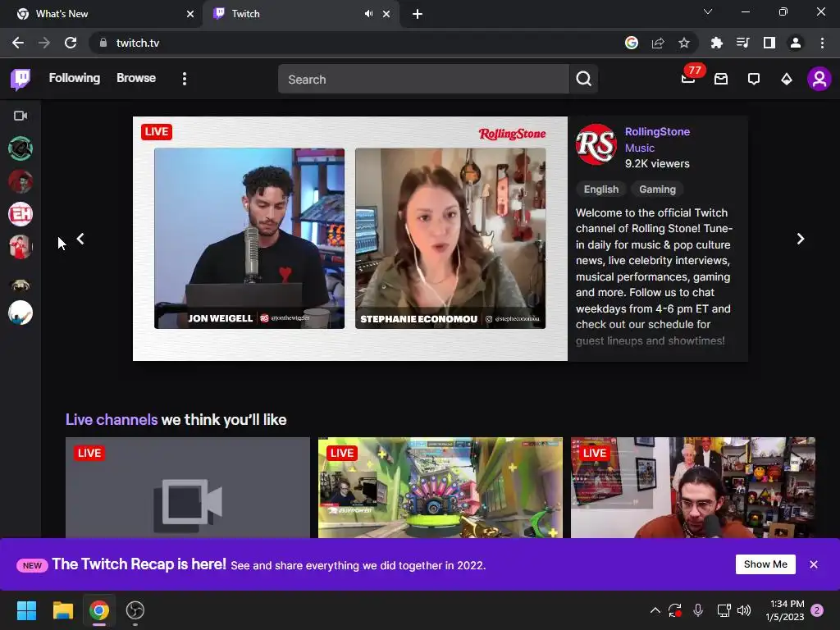Show hidden system tray icons

(x=655, y=610)
